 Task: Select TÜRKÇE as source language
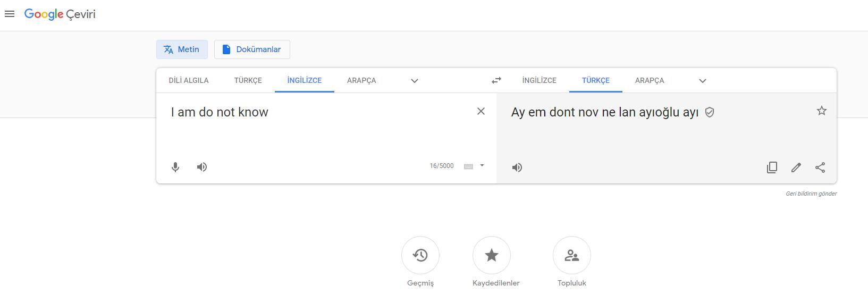click(248, 81)
